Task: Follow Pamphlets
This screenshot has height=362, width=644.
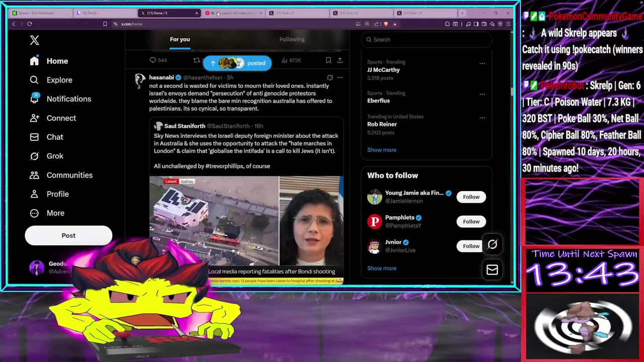Action: pos(471,222)
